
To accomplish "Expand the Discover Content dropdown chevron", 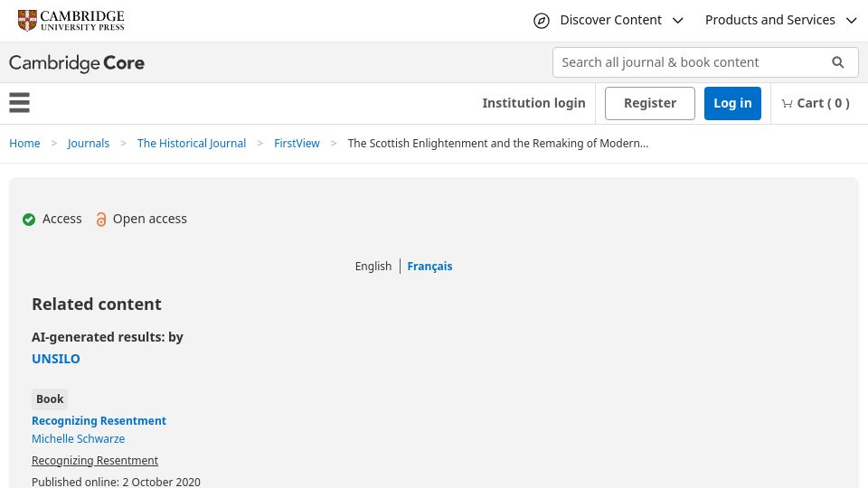I will tap(677, 21).
